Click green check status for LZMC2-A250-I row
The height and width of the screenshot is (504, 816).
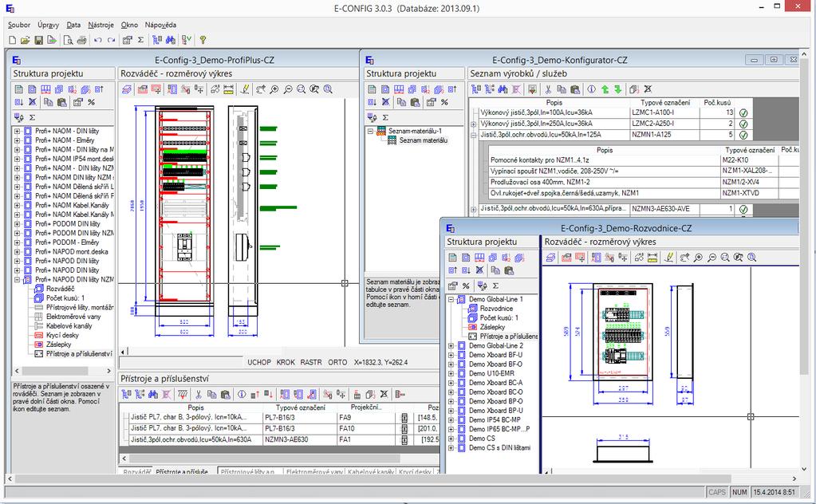pyautogui.click(x=743, y=124)
